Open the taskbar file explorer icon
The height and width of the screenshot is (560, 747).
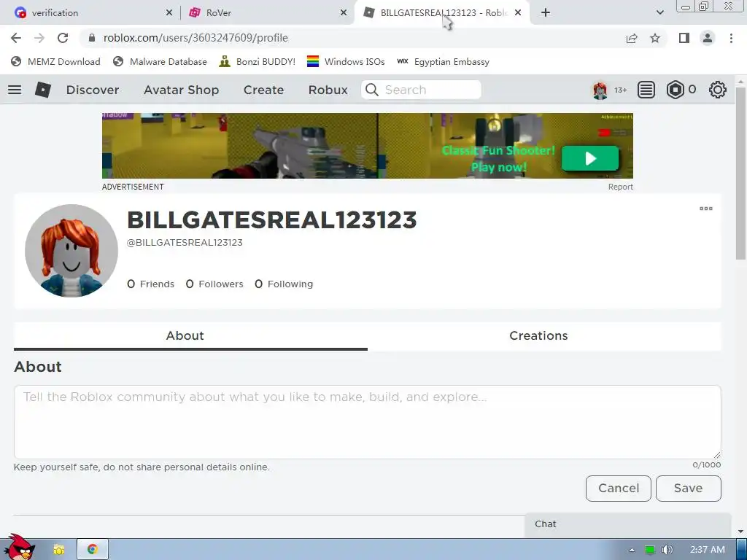coord(58,550)
